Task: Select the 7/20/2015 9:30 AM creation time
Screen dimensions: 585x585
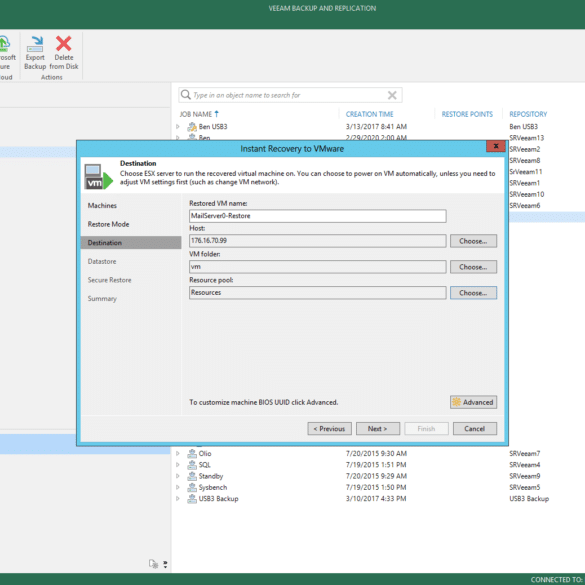Action: (x=376, y=454)
